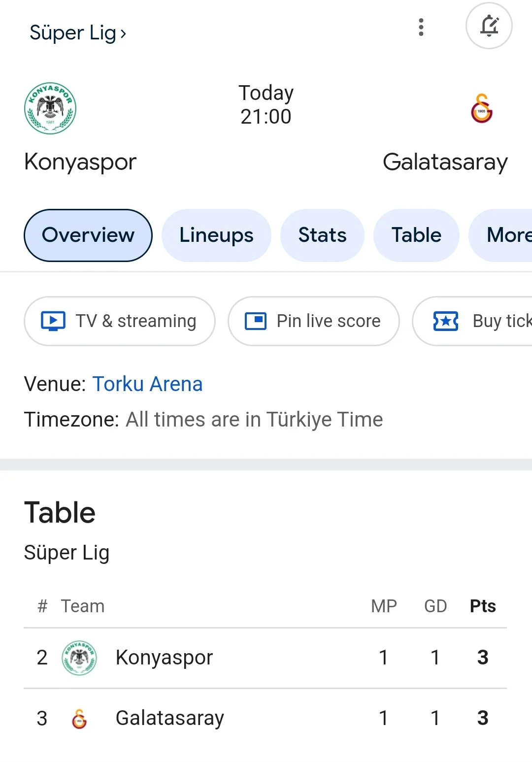This screenshot has width=532, height=762.
Task: Expand the Süper Lig league link
Action: point(78,33)
